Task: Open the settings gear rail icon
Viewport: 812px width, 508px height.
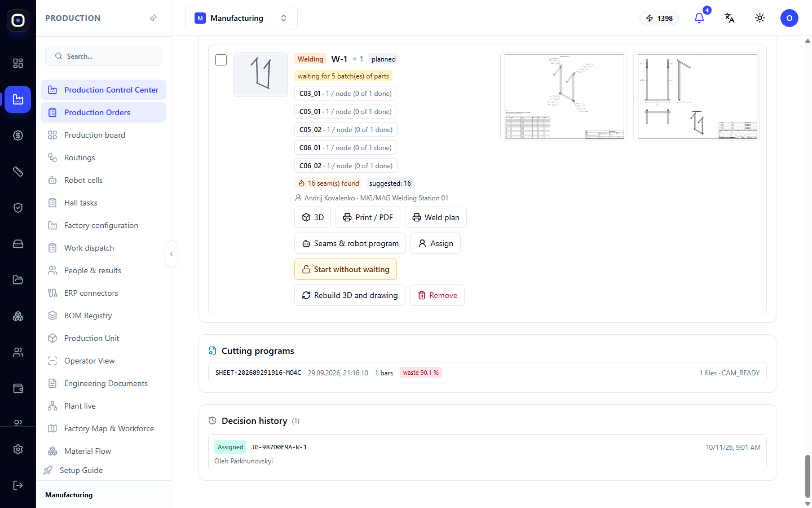Action: [x=18, y=449]
